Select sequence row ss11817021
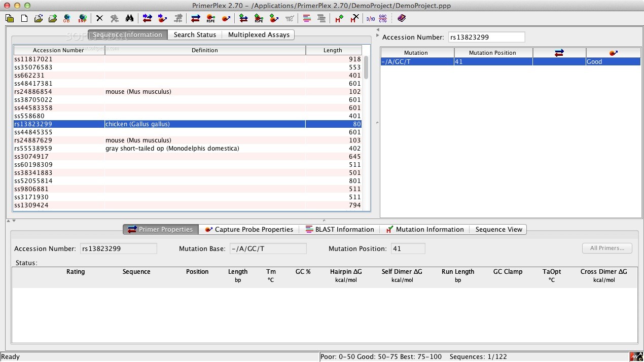 [x=188, y=59]
